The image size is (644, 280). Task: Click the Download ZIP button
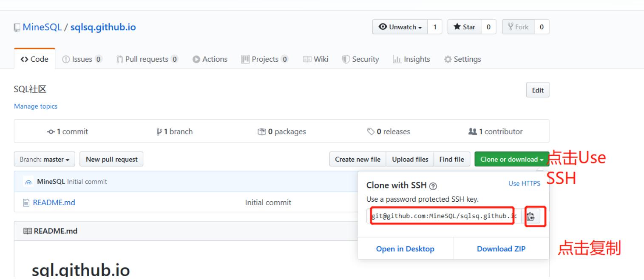coord(501,249)
